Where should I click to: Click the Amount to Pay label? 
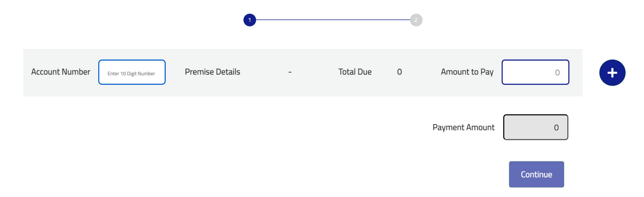(467, 72)
